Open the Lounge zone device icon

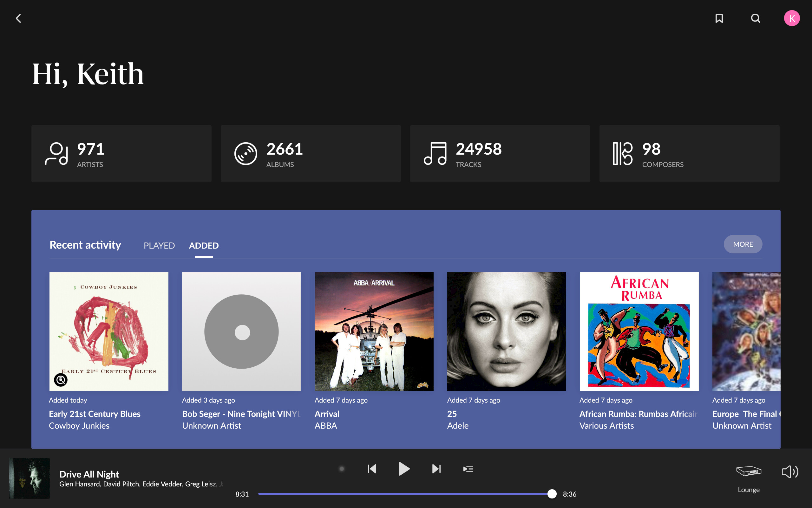tap(749, 471)
